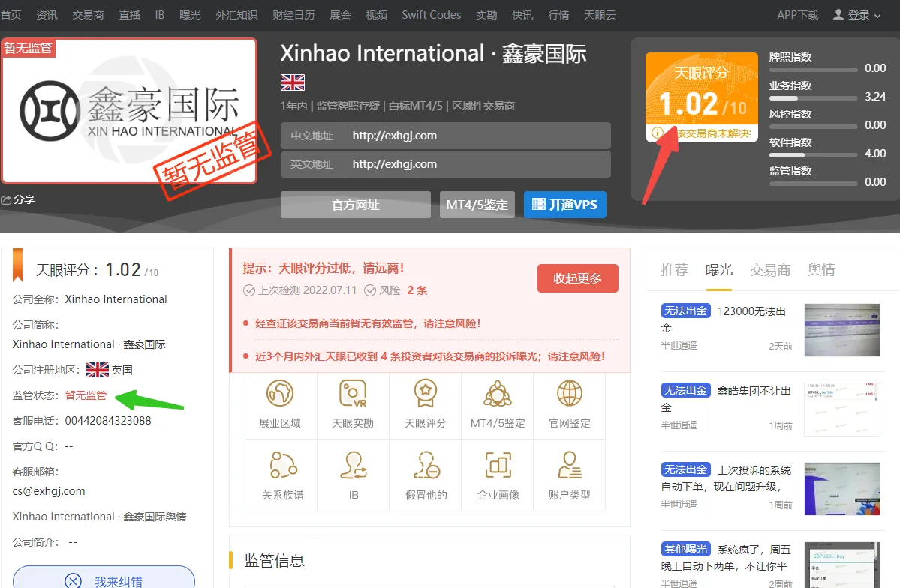Click the 天眼评分 medal icon
900x588 pixels.
(426, 394)
